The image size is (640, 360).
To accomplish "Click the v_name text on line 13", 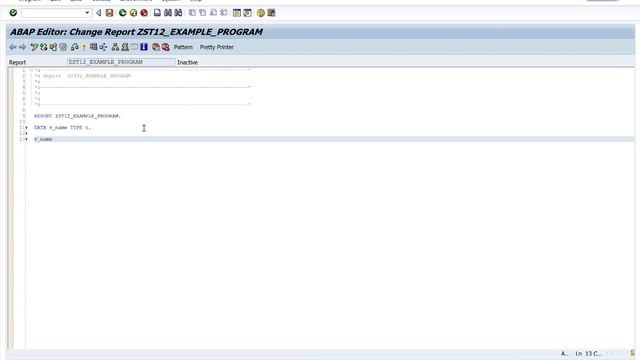I will pyautogui.click(x=43, y=139).
